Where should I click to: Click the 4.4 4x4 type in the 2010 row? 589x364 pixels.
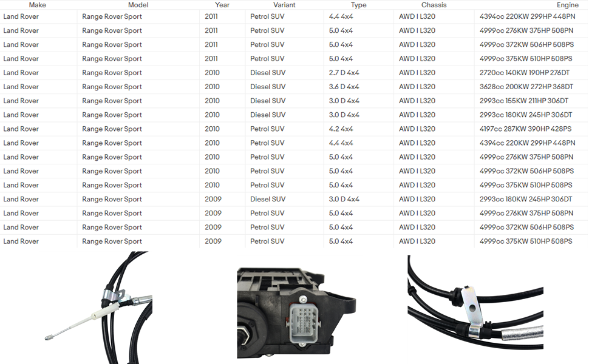click(341, 143)
